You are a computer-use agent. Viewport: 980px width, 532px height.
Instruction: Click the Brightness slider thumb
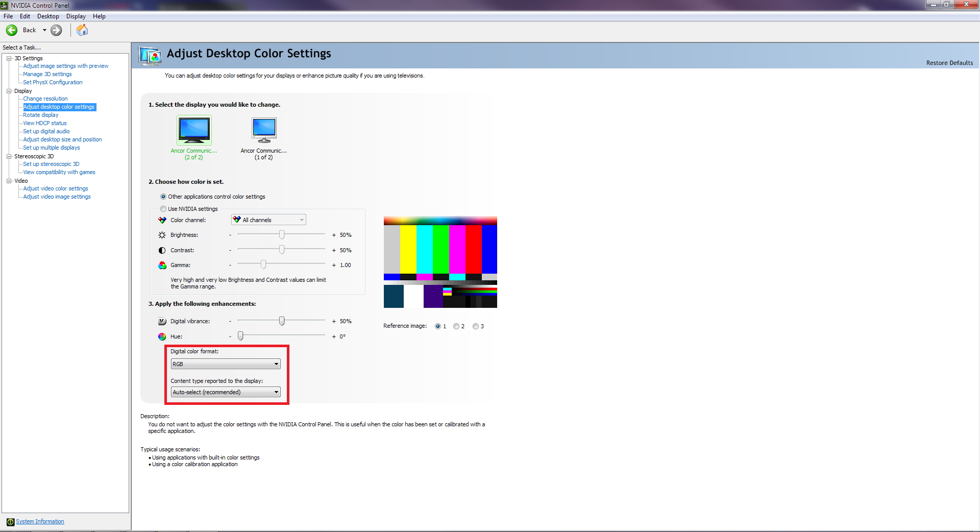point(282,234)
